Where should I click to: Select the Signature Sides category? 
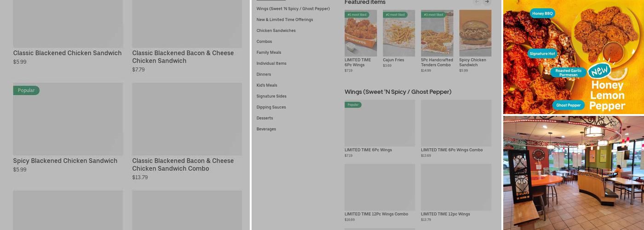271,96
